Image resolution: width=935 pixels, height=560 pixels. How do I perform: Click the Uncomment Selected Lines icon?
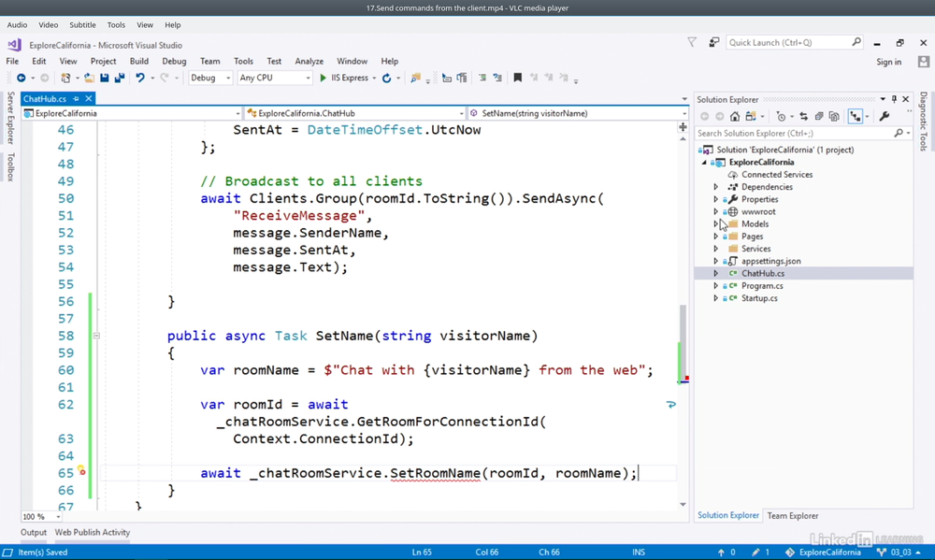coord(497,79)
